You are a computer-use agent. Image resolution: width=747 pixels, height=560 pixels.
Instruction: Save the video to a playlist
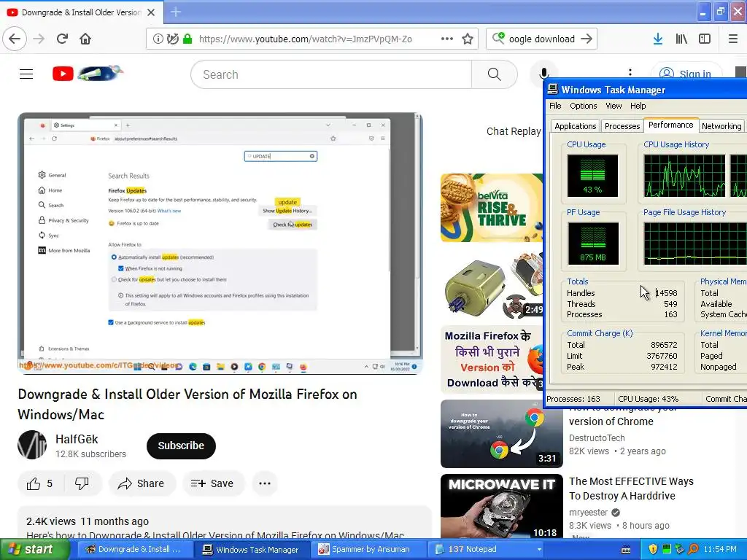pyautogui.click(x=212, y=484)
